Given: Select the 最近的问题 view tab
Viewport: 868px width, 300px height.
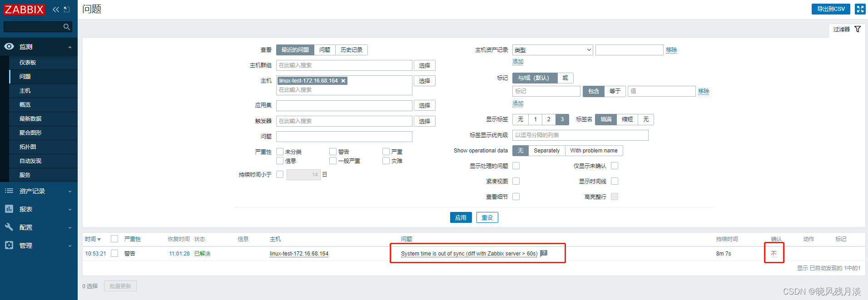Looking at the screenshot, I should pos(295,50).
